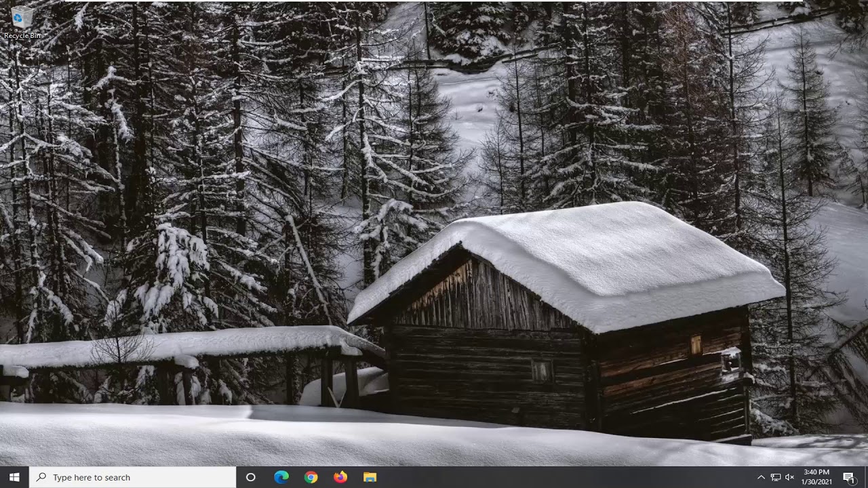This screenshot has width=868, height=488.
Task: Open the clock showing 3:40 PM
Action: click(x=816, y=477)
